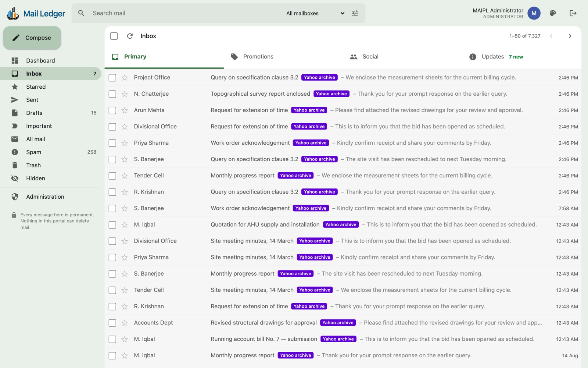The image size is (588, 368).
Task: Go to previous page of messages
Action: tap(551, 36)
